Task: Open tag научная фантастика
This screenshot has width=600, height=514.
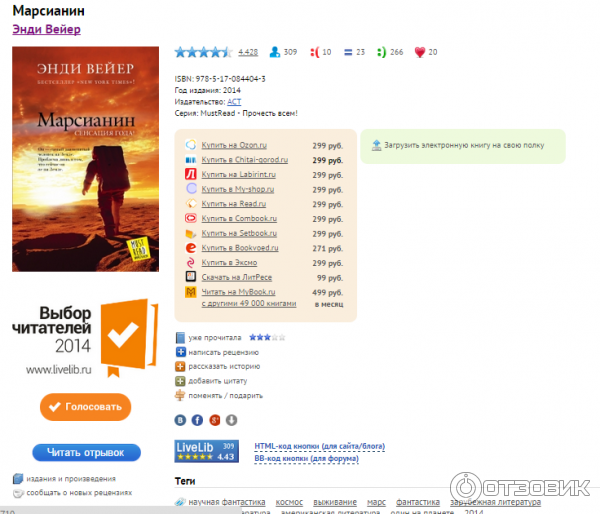Action: [x=227, y=502]
